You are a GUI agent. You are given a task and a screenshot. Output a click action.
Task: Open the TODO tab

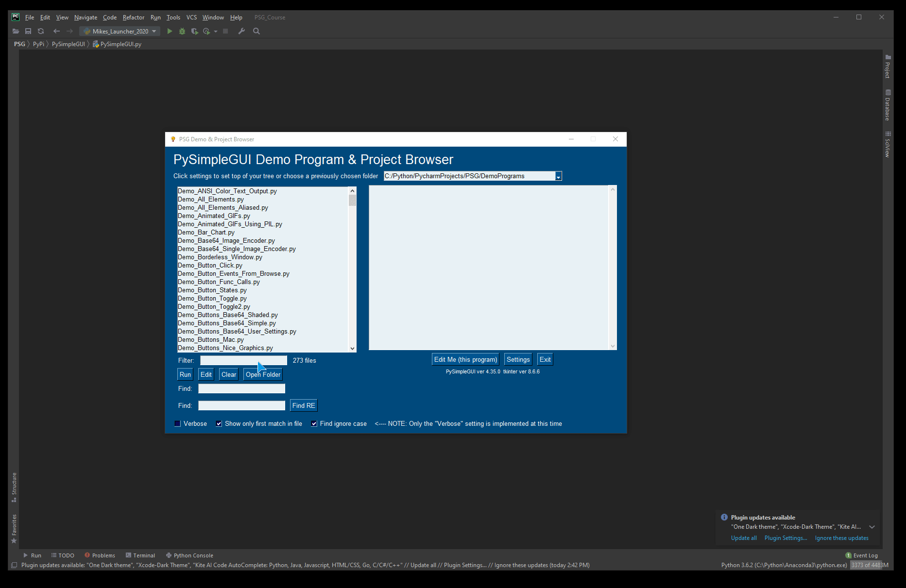pos(63,555)
